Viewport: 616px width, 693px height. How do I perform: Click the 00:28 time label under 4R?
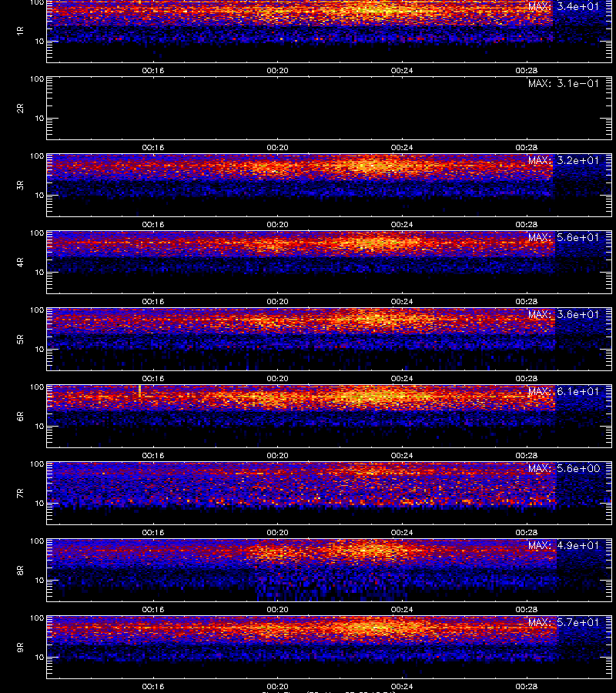pos(527,301)
